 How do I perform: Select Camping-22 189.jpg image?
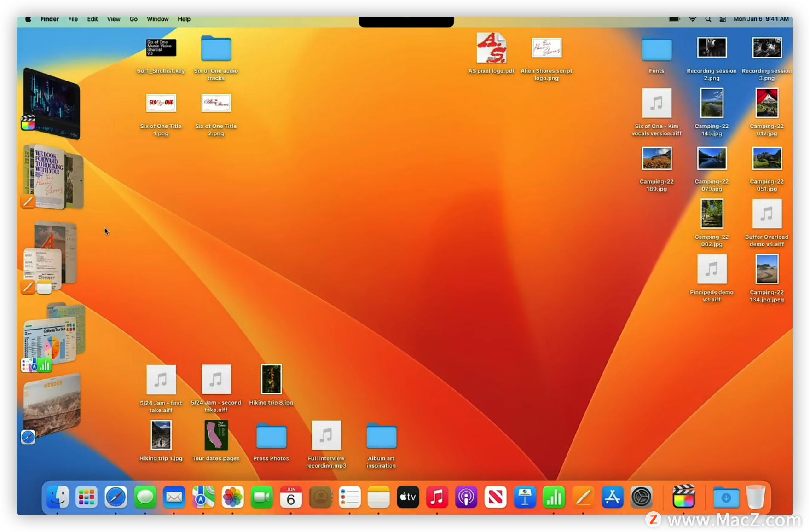pos(657,169)
